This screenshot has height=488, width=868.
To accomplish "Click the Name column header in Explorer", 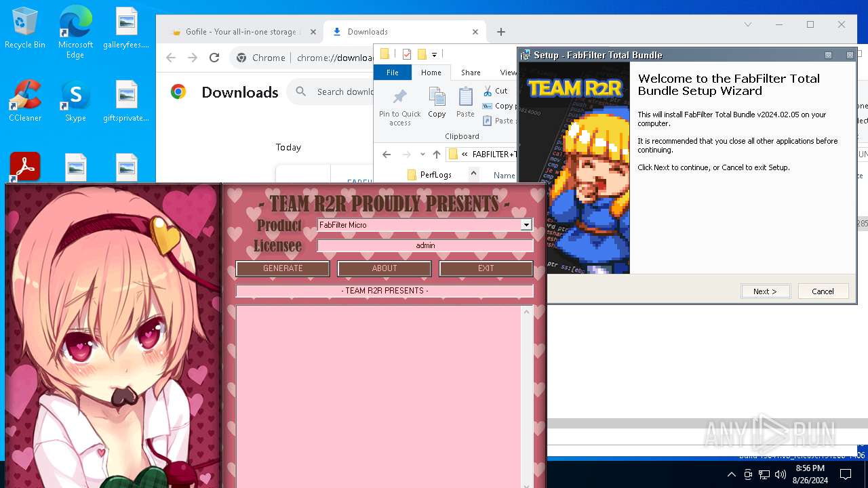I will click(504, 175).
